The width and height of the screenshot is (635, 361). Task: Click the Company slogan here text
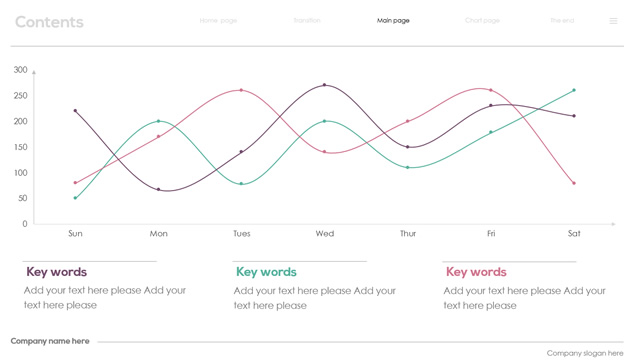[x=585, y=353]
